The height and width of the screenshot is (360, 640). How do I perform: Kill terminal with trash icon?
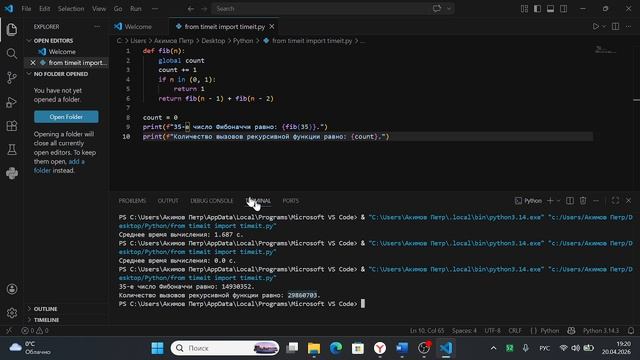583,201
